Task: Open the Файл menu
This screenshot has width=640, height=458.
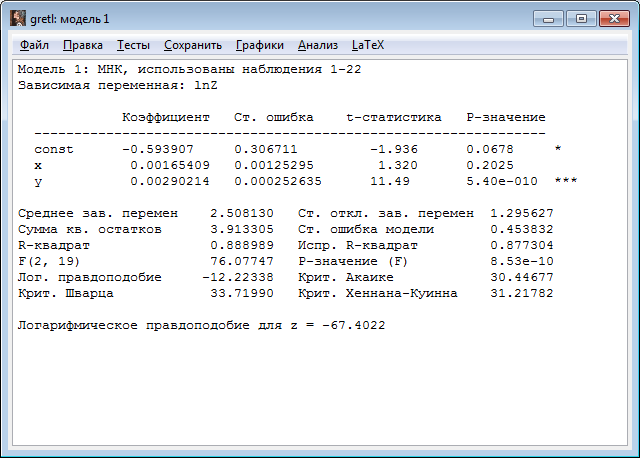Action: (x=34, y=45)
